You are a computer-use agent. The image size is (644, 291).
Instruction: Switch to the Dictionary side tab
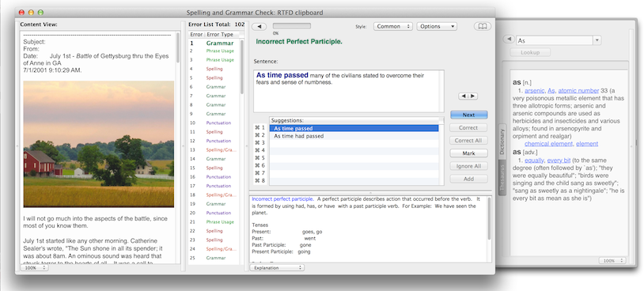click(x=502, y=142)
